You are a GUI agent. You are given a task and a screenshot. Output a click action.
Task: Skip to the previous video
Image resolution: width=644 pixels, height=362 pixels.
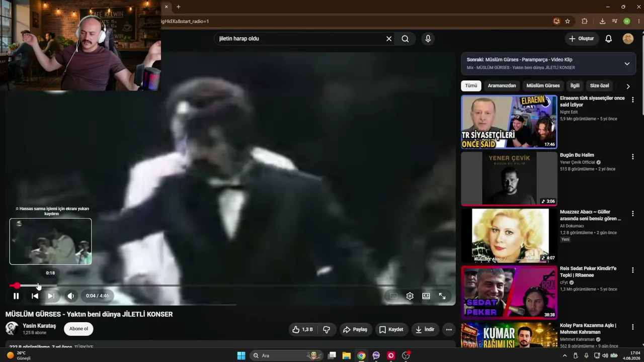point(35,296)
